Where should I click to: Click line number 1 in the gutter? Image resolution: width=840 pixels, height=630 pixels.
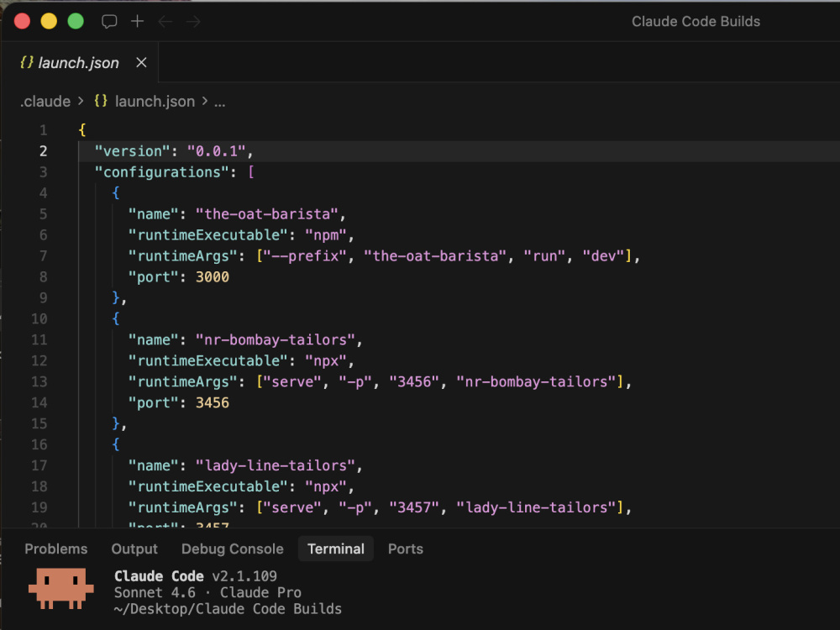click(43, 130)
